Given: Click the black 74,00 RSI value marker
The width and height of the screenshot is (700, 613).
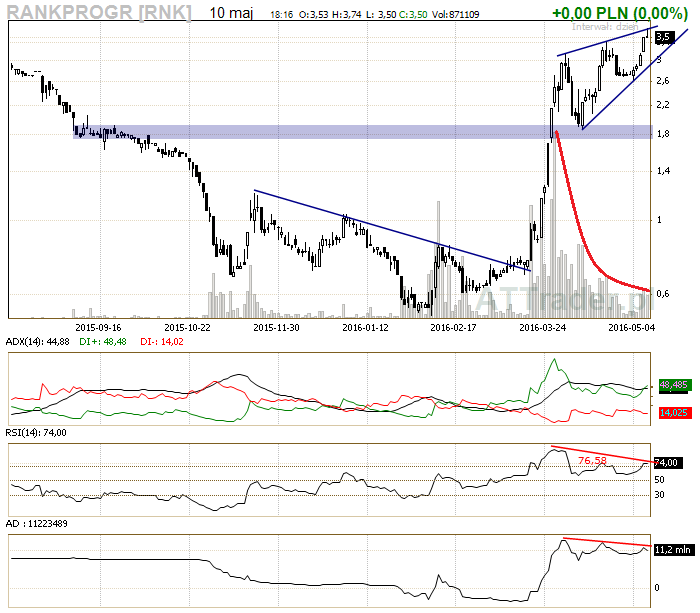Looking at the screenshot, I should 668,463.
